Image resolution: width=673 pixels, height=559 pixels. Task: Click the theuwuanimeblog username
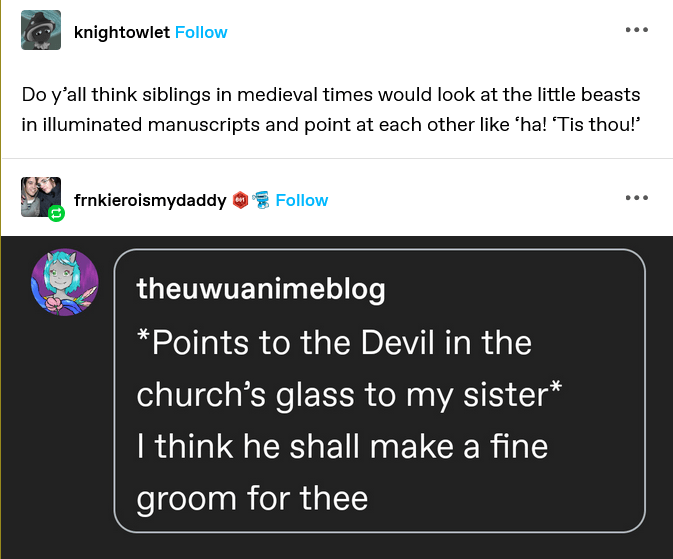click(x=260, y=289)
